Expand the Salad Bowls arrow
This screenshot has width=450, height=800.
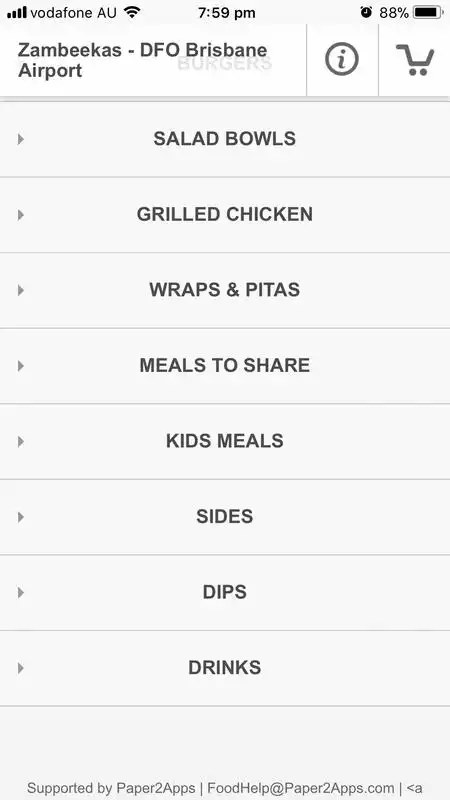click(20, 139)
